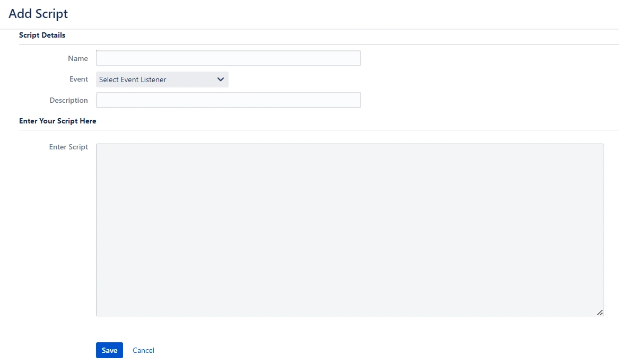This screenshot has width=619, height=364.
Task: Click the script area resize handle
Action: [x=600, y=312]
